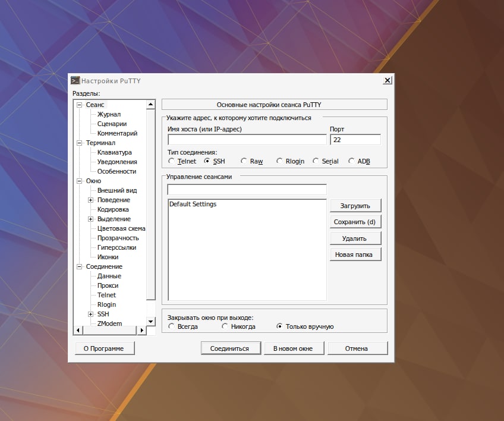Collapse the Окно tree section
This screenshot has height=421, width=504.
point(79,181)
